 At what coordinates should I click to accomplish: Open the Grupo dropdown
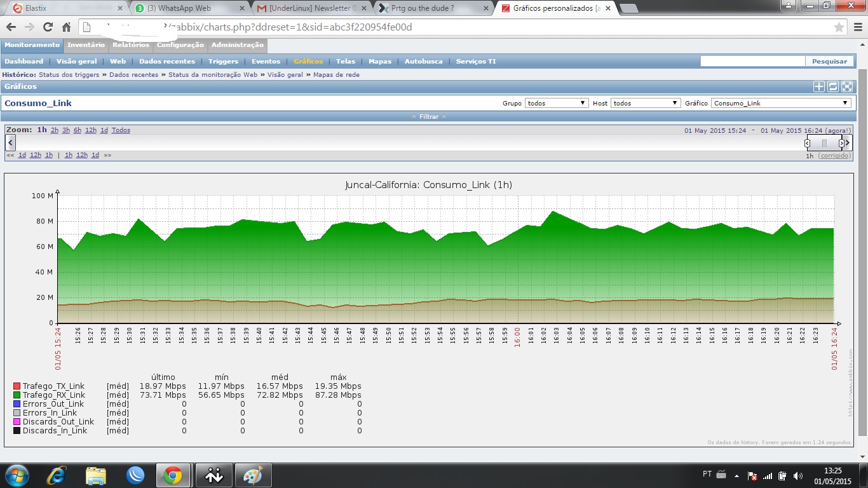tap(556, 103)
